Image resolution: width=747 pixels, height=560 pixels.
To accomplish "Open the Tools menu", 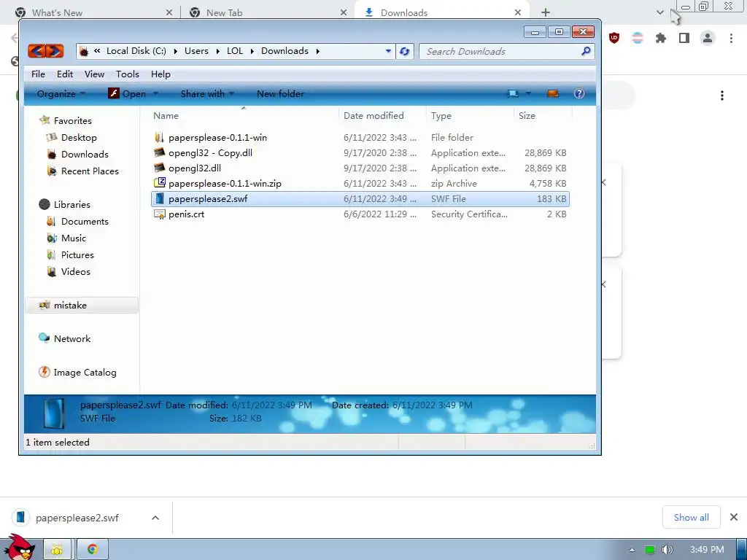I will click(127, 74).
